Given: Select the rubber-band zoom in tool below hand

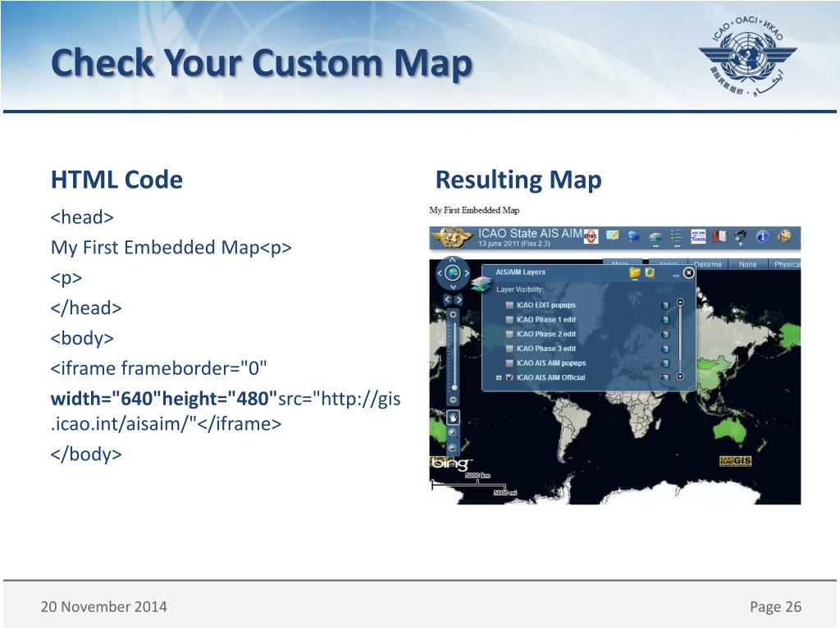Looking at the screenshot, I should coord(453,433).
